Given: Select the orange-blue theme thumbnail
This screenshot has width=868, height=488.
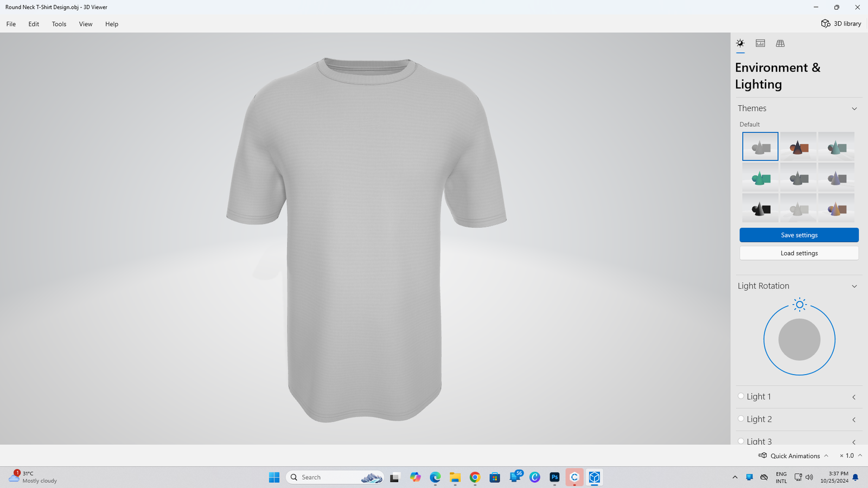Looking at the screenshot, I should (836, 208).
